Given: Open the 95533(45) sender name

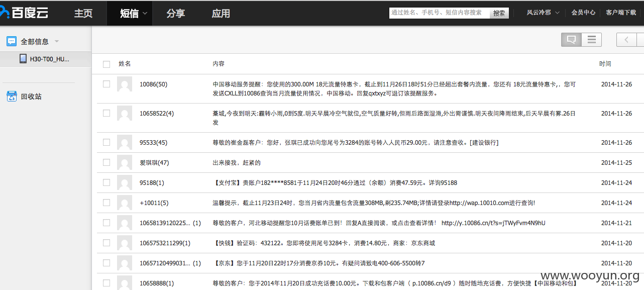Looking at the screenshot, I should [x=153, y=143].
